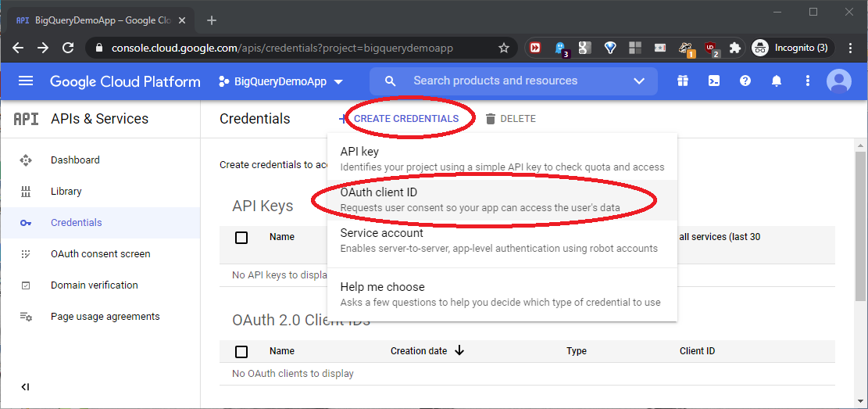Sort OAuth clients by Client ID column

coord(697,351)
